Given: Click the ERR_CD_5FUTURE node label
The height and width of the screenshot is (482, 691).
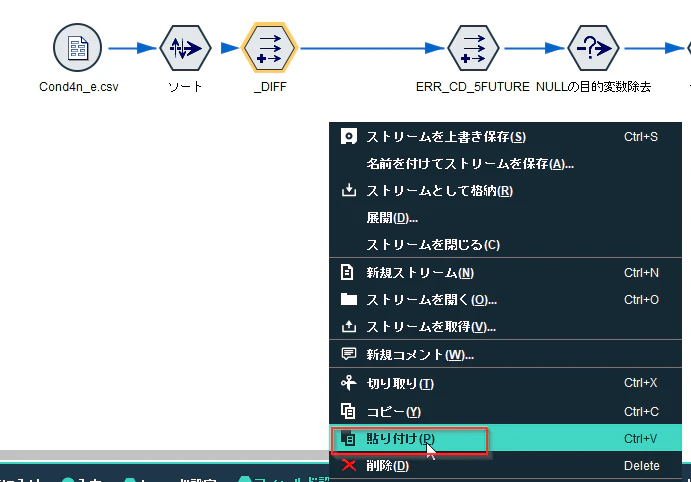Looking at the screenshot, I should (472, 87).
